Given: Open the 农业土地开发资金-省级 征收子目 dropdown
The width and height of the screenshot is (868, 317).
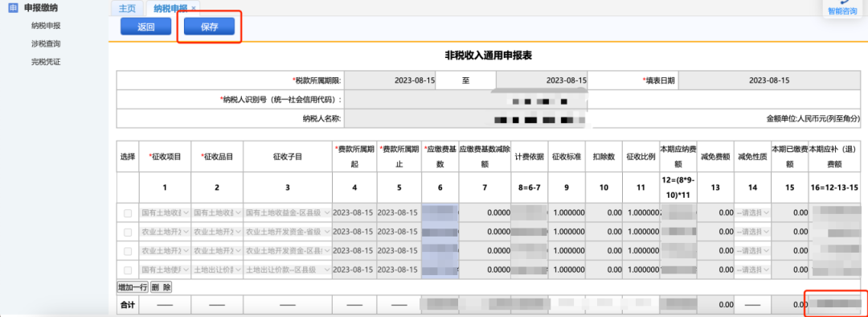Looking at the screenshot, I should [287, 232].
